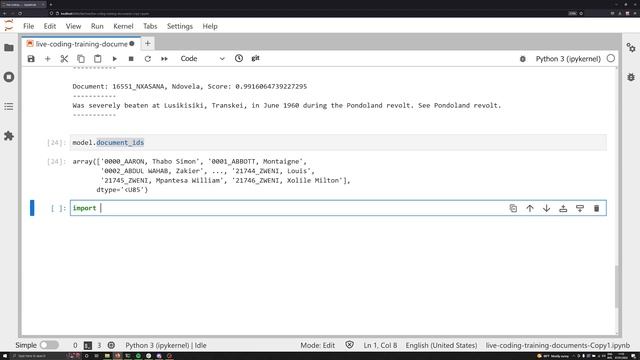Open the Debugger panel in right sidebar
Image resolution: width=640 pixels, height=360 pixels.
point(631,77)
